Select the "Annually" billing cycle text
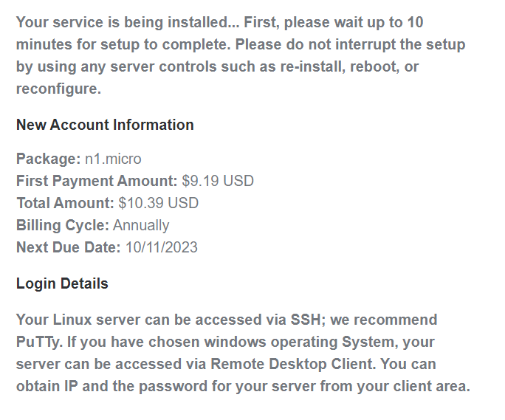Image resolution: width=505 pixels, height=420 pixels. tap(141, 225)
